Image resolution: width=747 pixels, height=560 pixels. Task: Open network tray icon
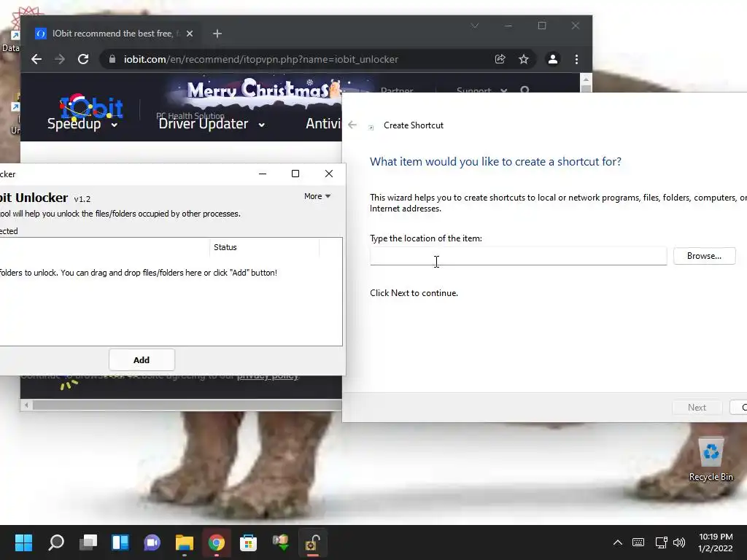point(661,542)
